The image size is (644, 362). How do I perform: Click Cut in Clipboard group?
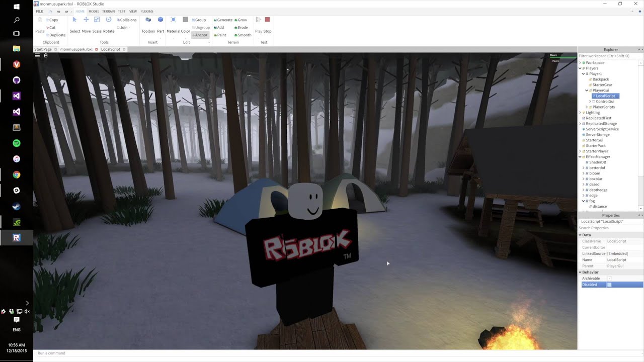point(51,28)
